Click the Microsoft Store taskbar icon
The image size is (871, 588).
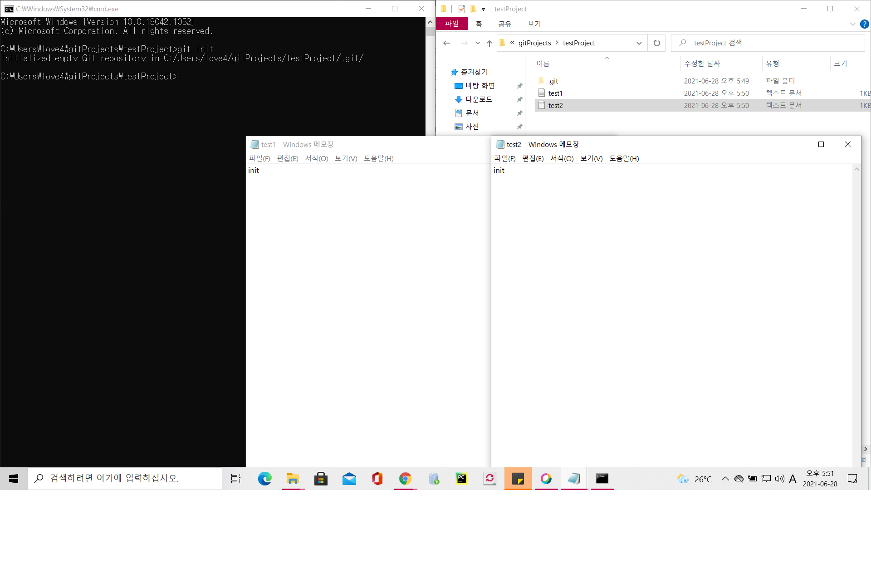point(321,478)
